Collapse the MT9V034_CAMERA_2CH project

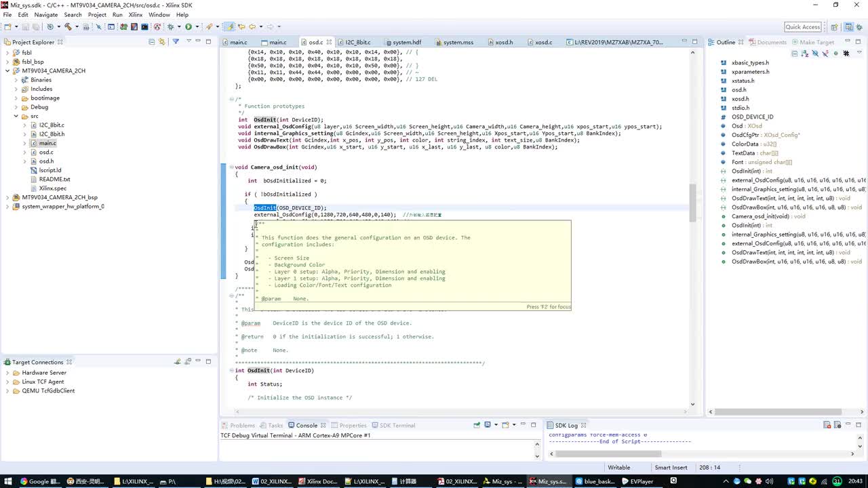[7, 70]
